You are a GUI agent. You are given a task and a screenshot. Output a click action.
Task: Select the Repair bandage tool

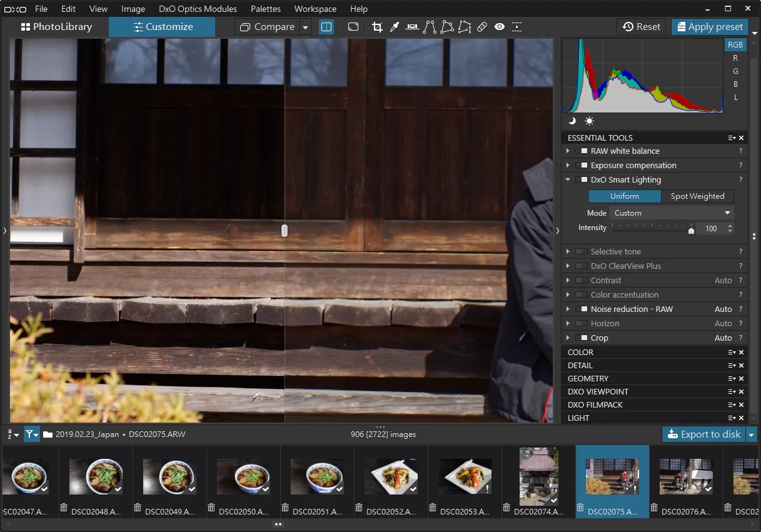481,27
